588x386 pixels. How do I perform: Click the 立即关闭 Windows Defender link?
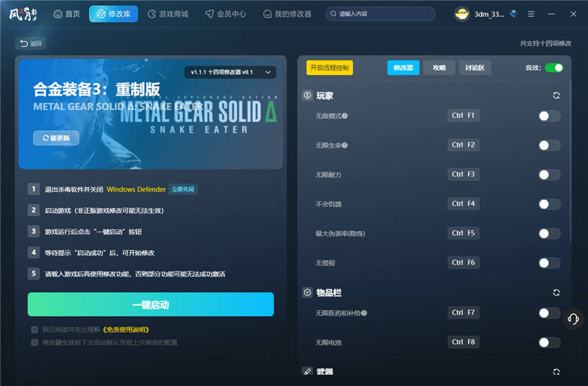tap(183, 190)
